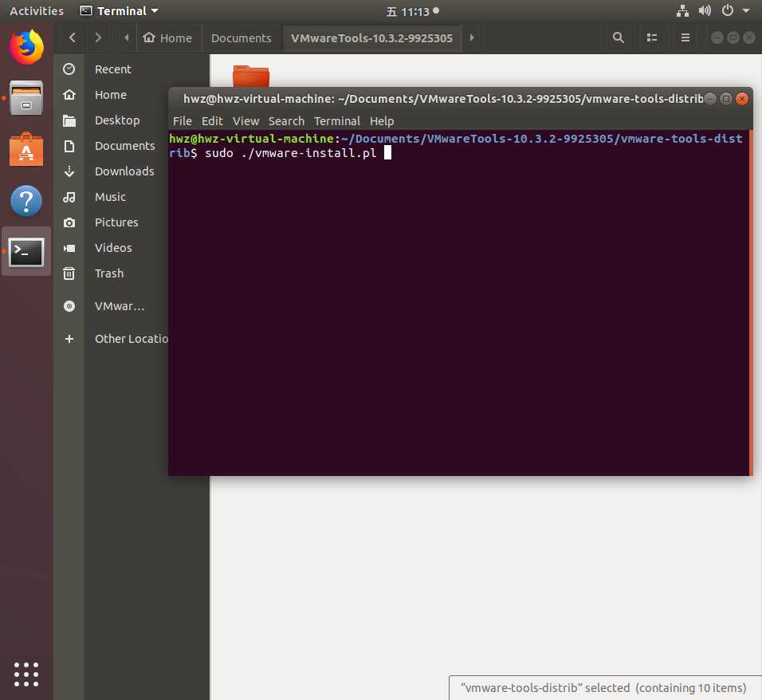Screen dimensions: 762x700
Task: Click the network icon in the top bar
Action: tap(682, 10)
